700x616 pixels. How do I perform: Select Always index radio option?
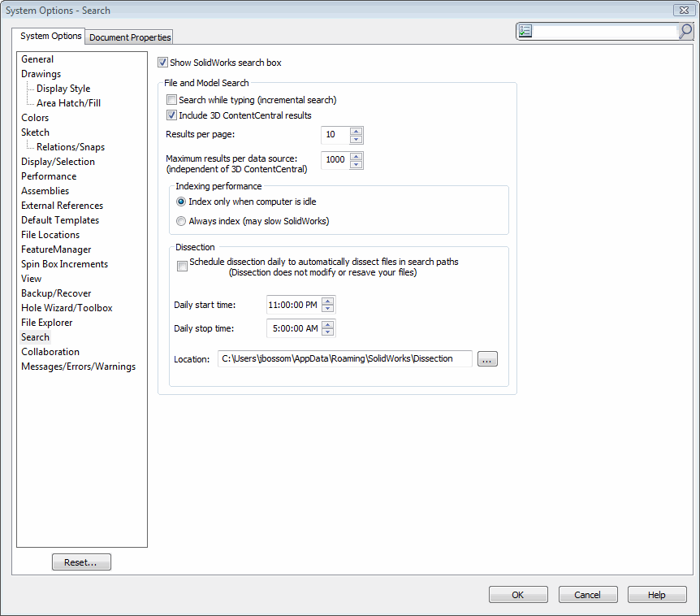(181, 221)
